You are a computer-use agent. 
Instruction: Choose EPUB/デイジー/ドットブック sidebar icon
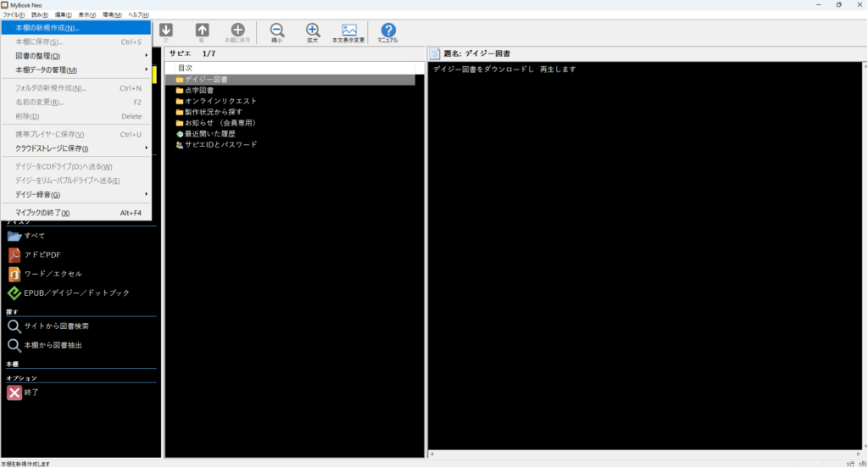coord(14,293)
